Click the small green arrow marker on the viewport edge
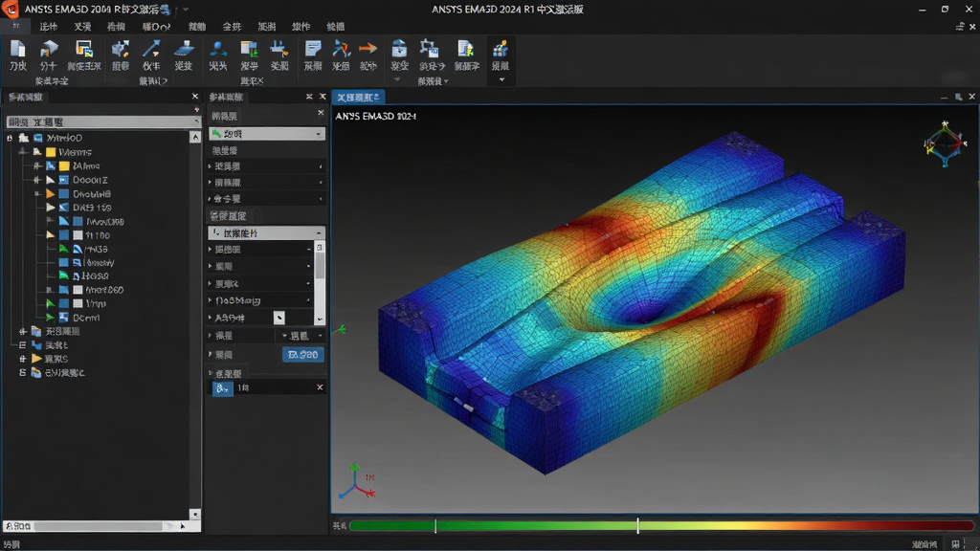 (340, 329)
